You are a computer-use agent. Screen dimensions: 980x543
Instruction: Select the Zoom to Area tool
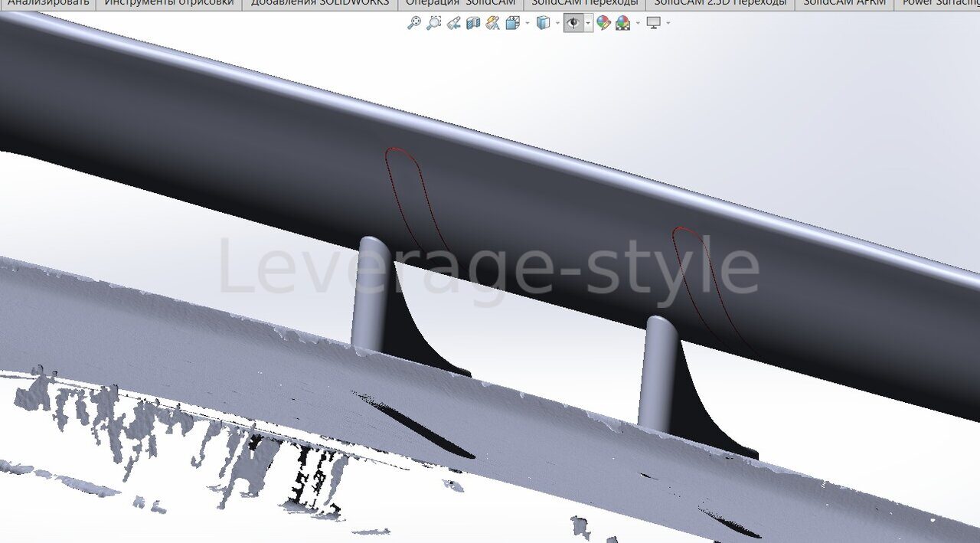click(434, 24)
